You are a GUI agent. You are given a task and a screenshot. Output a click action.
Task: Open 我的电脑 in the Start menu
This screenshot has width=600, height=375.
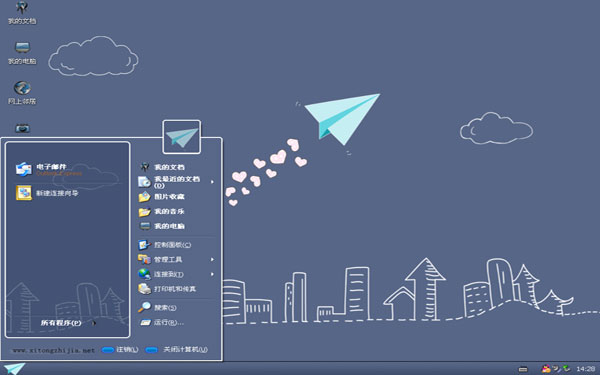[162, 226]
